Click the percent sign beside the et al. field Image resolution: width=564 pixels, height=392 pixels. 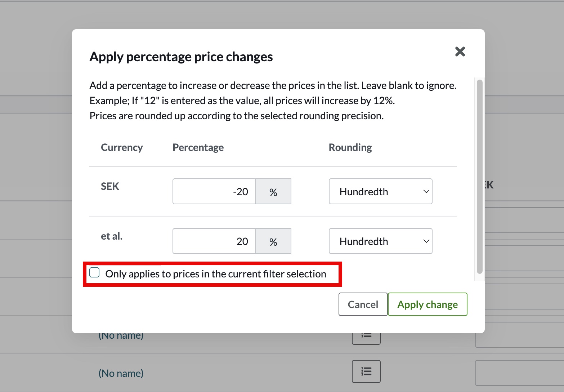tap(273, 241)
